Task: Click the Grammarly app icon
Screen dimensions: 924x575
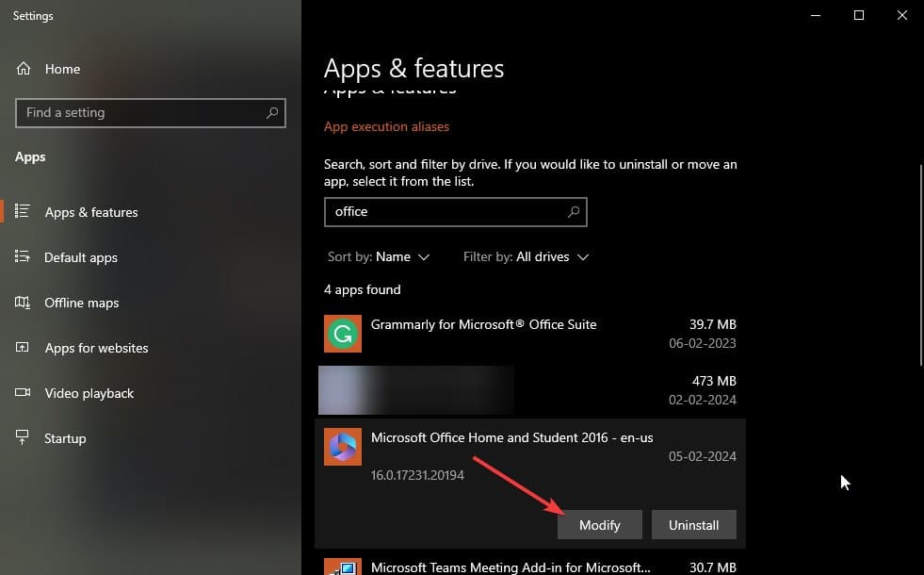Action: point(342,334)
